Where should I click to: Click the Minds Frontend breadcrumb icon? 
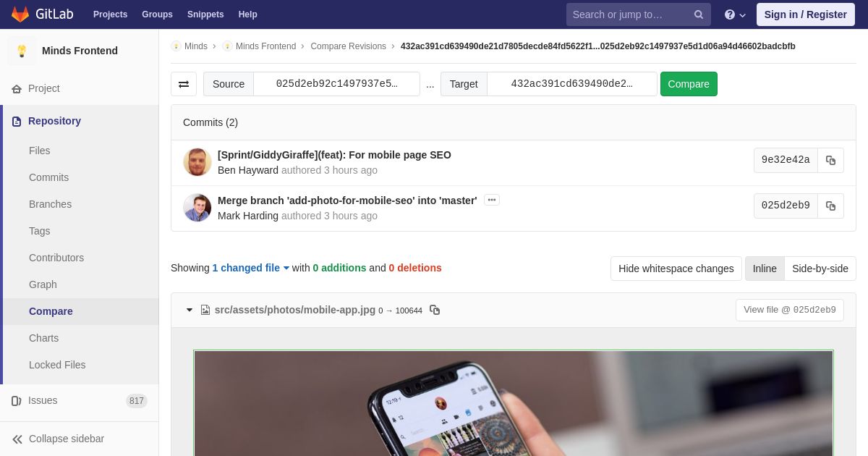point(227,46)
